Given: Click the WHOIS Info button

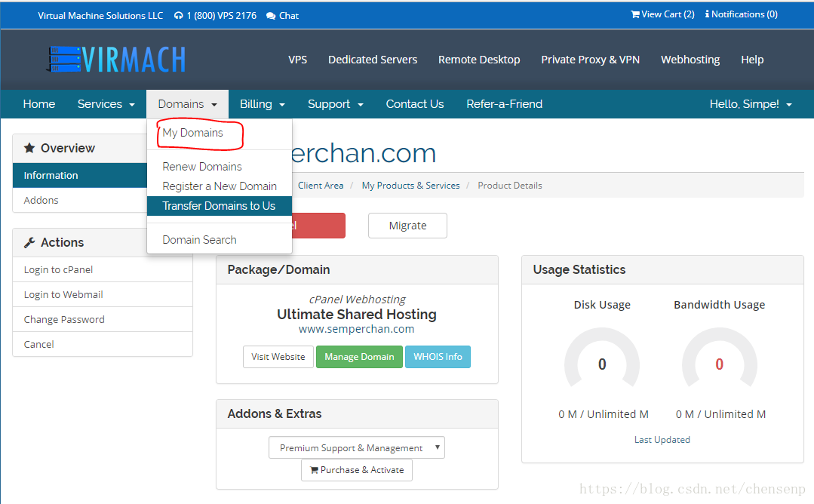Looking at the screenshot, I should 438,357.
